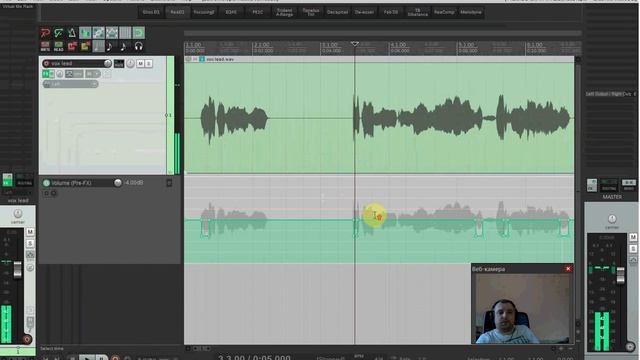Click the take FX icon on vox lead.wav item
640x360 pixels.
202,59
